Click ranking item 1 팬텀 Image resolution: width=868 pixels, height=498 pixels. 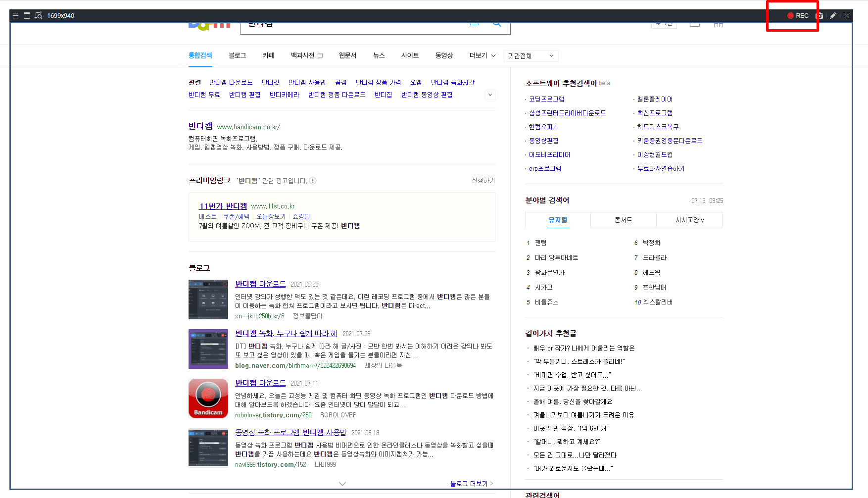coord(540,243)
